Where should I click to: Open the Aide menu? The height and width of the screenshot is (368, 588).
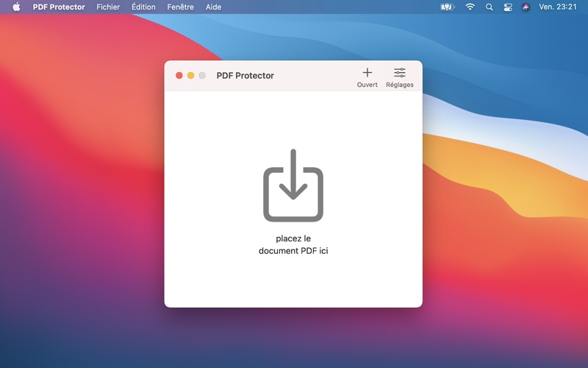coord(213,7)
